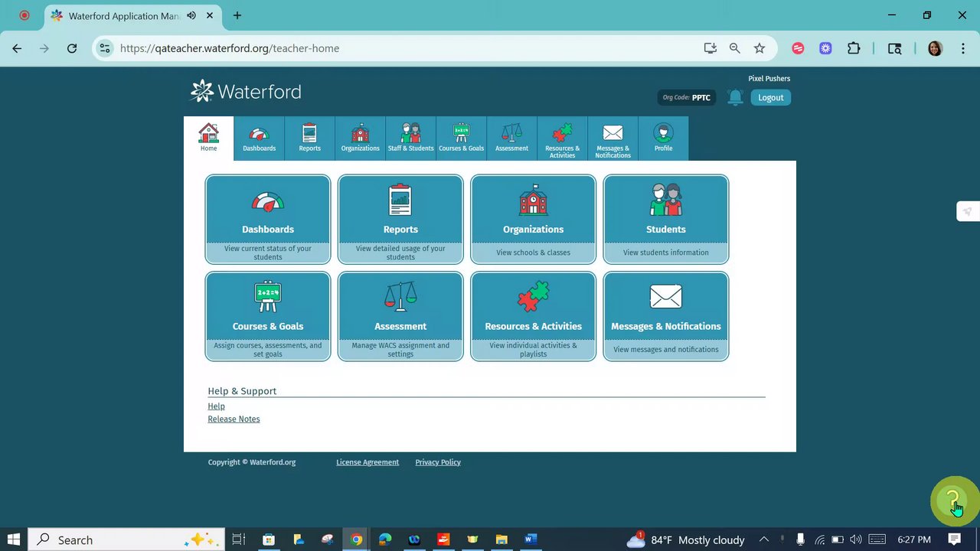This screenshot has width=980, height=551.
Task: Open Resources & Activities nav tab
Action: pos(562,139)
